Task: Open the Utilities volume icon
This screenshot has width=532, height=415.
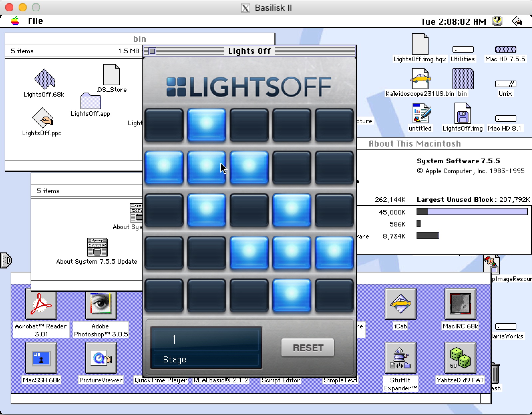Action: [x=463, y=49]
